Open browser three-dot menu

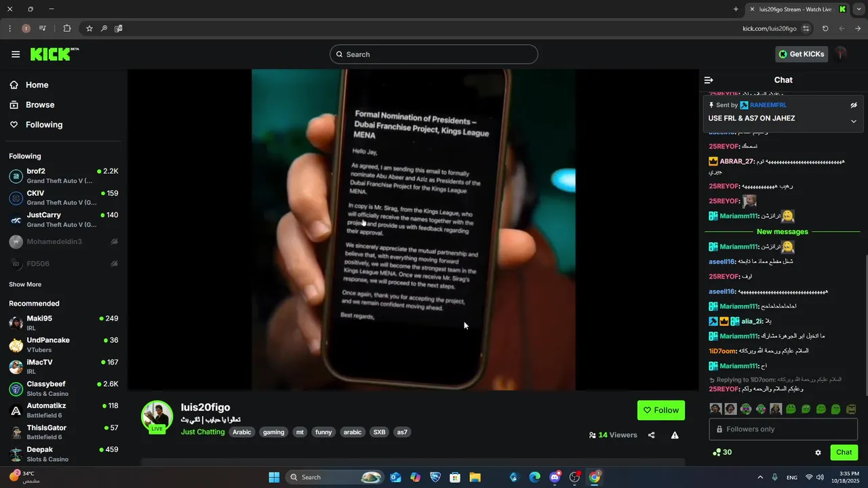tap(9, 28)
